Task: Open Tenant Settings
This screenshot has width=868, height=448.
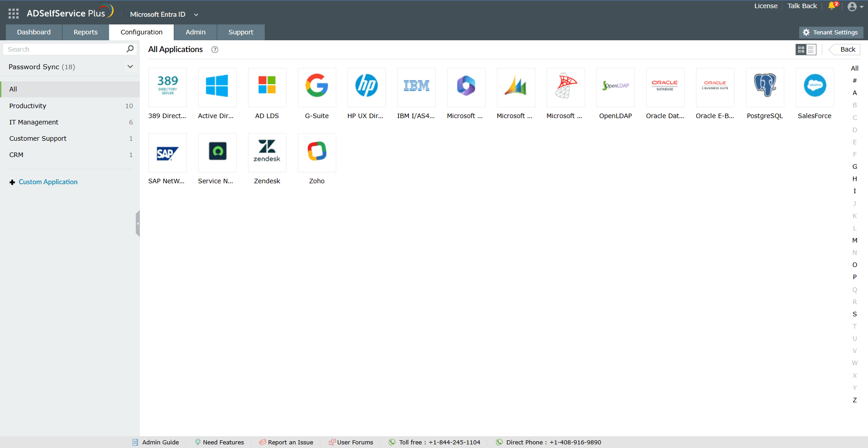Action: 831,32
